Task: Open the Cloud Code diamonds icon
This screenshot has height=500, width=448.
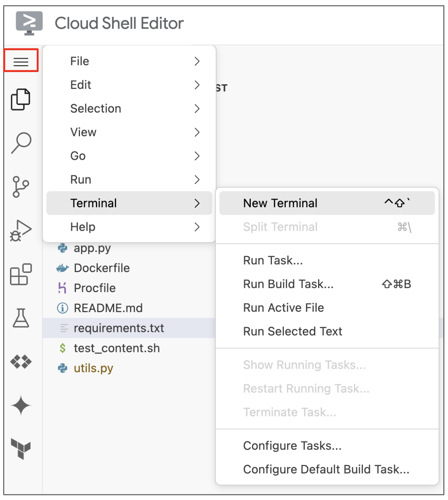Action: click(x=21, y=362)
